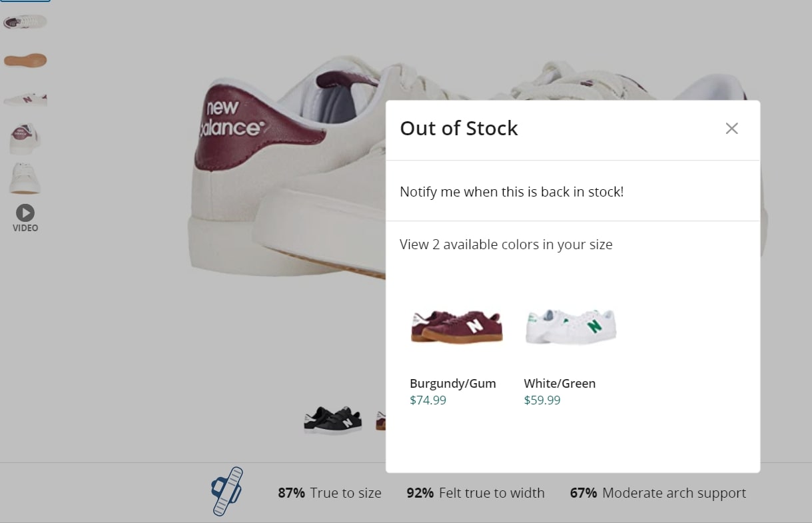Click "Notify me when this is back in stock!"

(512, 192)
